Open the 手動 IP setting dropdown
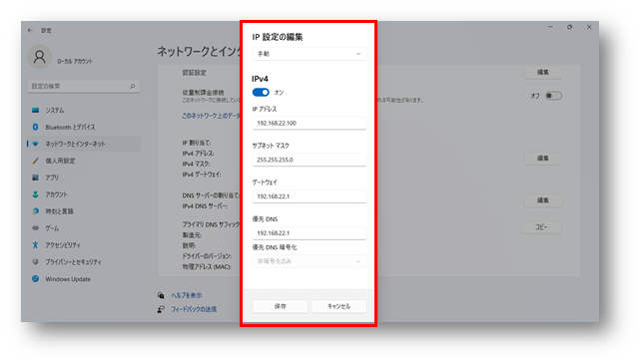The height and width of the screenshot is (364, 641). pos(310,54)
